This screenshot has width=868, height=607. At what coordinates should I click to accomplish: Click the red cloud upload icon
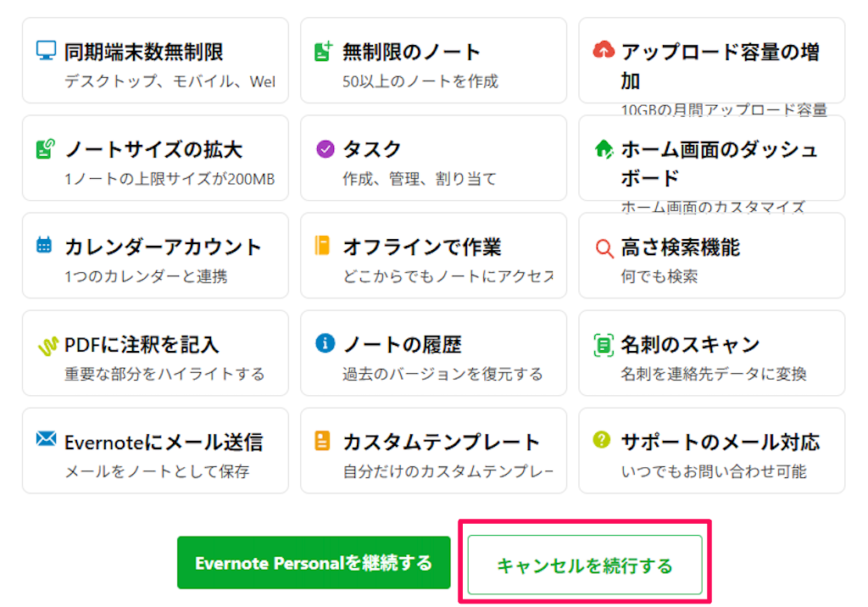click(x=603, y=51)
